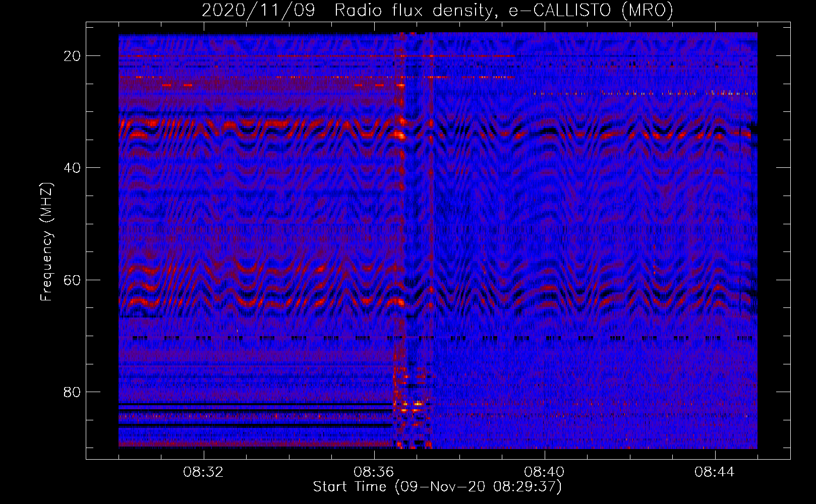This screenshot has height=504, width=816.
Task: Click the 20 MHz frequency tick label
Action: [x=73, y=56]
